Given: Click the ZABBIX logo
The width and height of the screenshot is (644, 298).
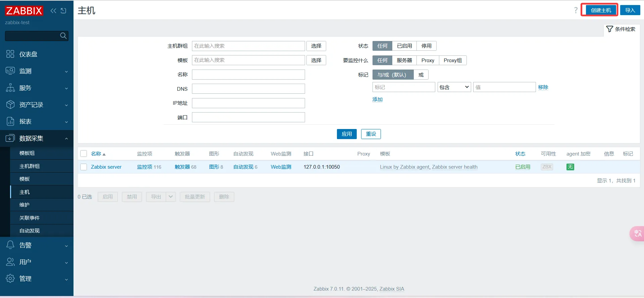Looking at the screenshot, I should tap(24, 11).
